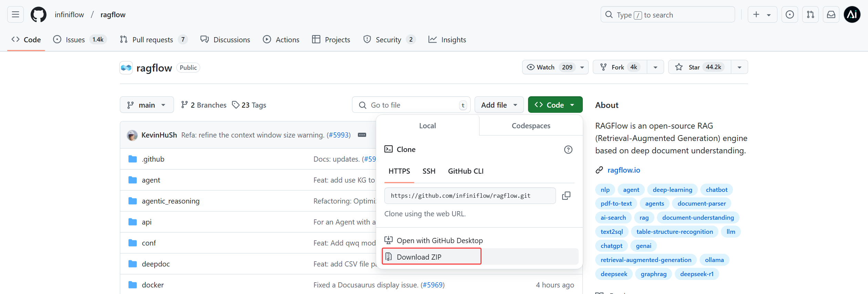868x294 pixels.
Task: Switch to the Codespaces tab
Action: pyautogui.click(x=531, y=126)
